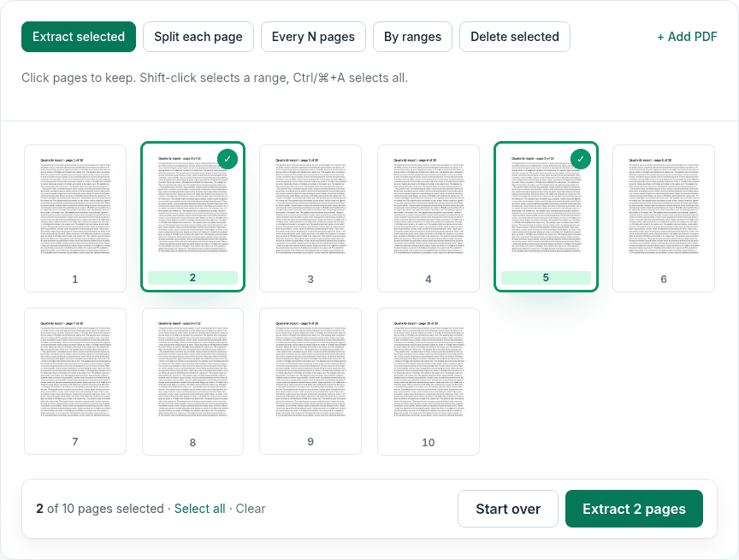The width and height of the screenshot is (739, 560).
Task: Click the Select all link
Action: point(200,509)
